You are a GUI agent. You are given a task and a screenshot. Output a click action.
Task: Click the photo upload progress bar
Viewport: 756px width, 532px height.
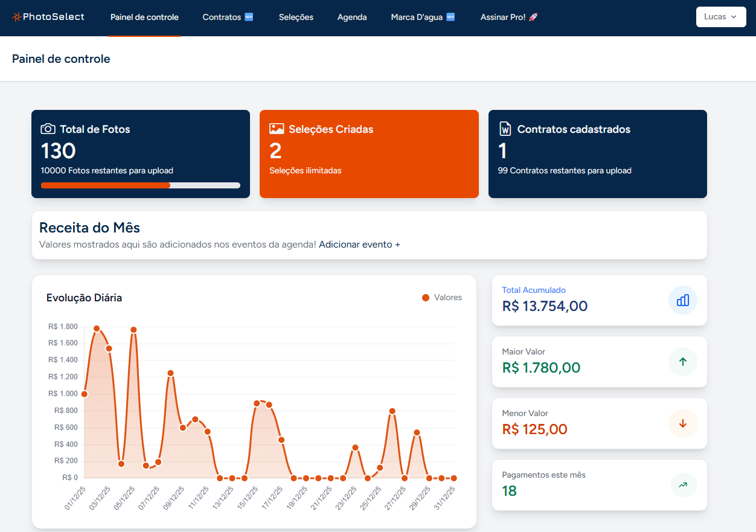[x=140, y=185]
